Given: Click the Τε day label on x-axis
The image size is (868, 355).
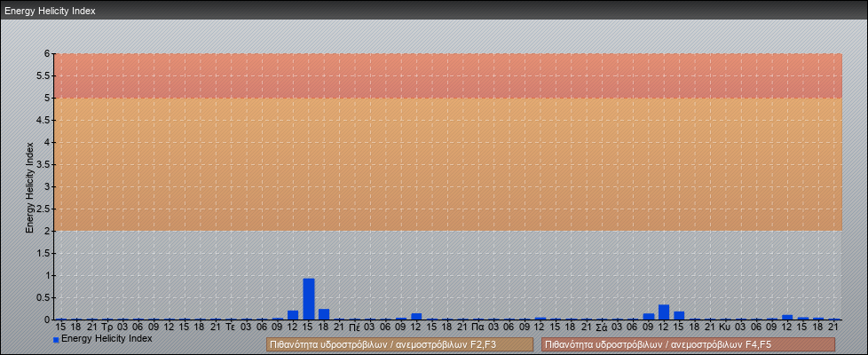Looking at the screenshot, I should coord(231,327).
